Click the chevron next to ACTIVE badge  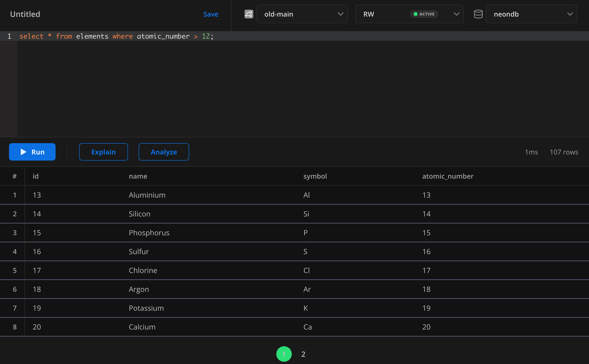456,14
